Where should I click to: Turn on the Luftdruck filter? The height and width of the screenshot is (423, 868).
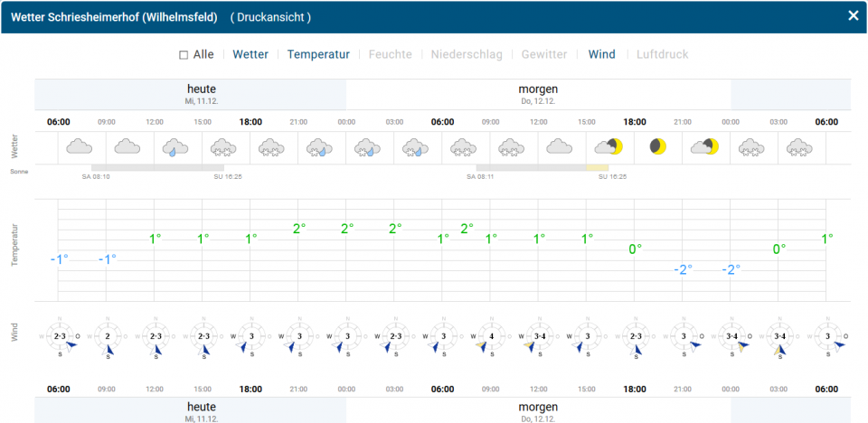click(x=662, y=54)
